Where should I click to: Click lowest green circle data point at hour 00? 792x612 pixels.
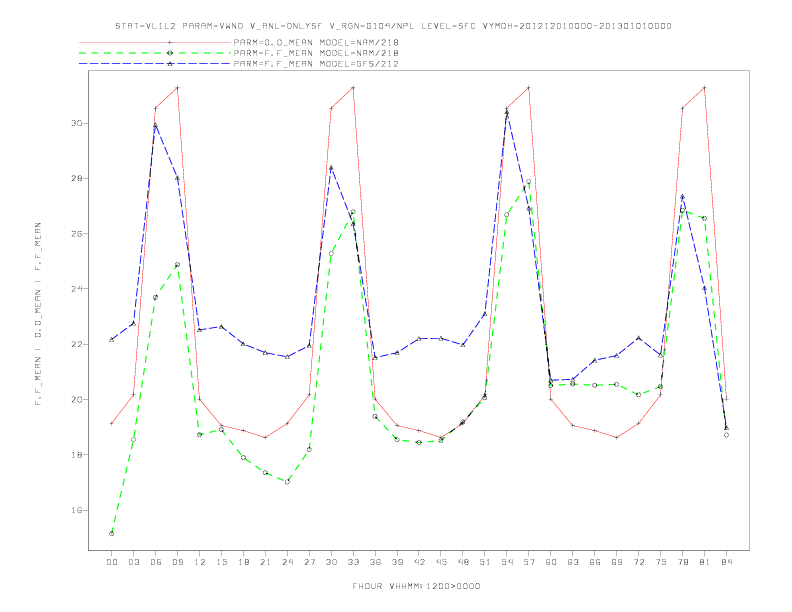112,533
